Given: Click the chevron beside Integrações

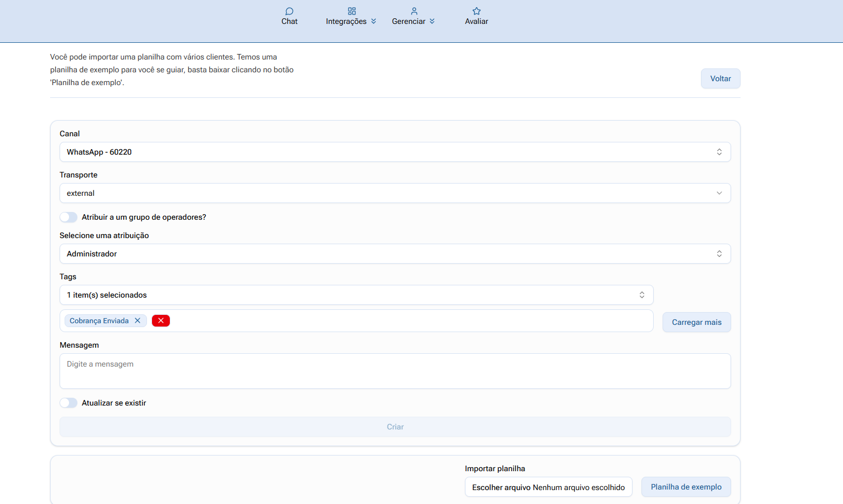Looking at the screenshot, I should pyautogui.click(x=374, y=21).
